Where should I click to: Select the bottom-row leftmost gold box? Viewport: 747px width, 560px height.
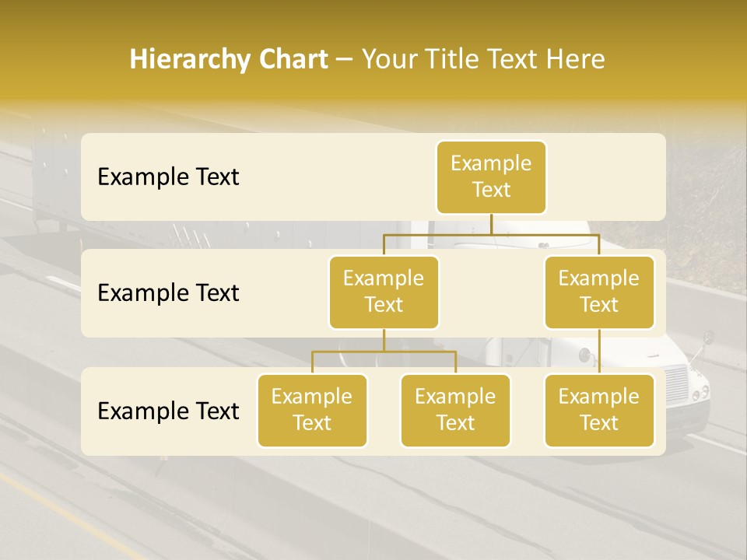[312, 410]
